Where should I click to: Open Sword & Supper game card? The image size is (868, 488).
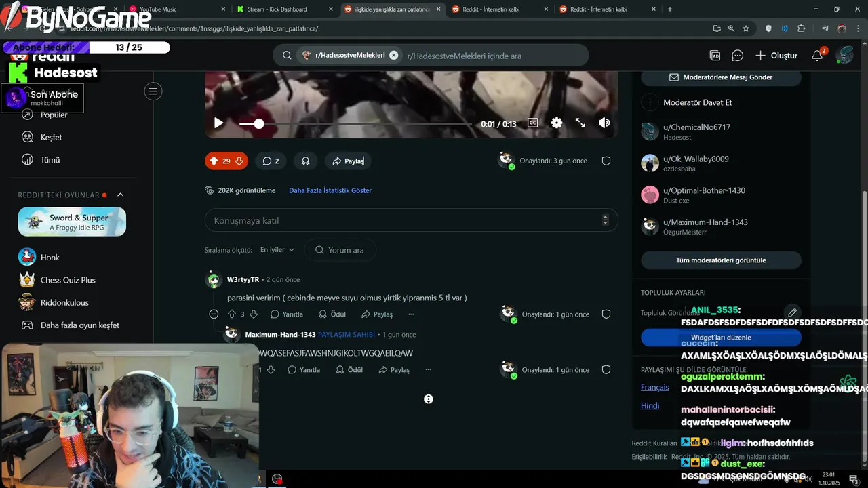72,222
